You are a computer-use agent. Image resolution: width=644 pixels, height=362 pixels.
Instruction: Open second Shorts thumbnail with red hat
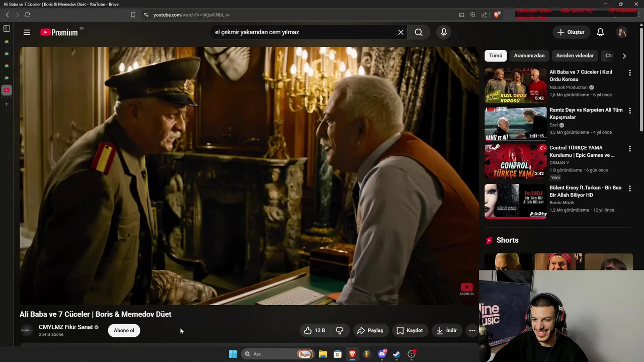point(558,261)
